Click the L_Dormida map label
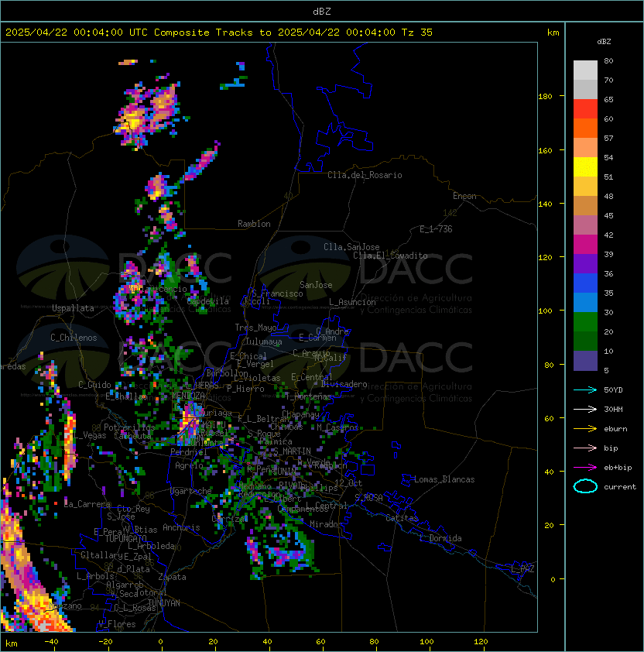This screenshot has height=652, width=644. coord(440,538)
